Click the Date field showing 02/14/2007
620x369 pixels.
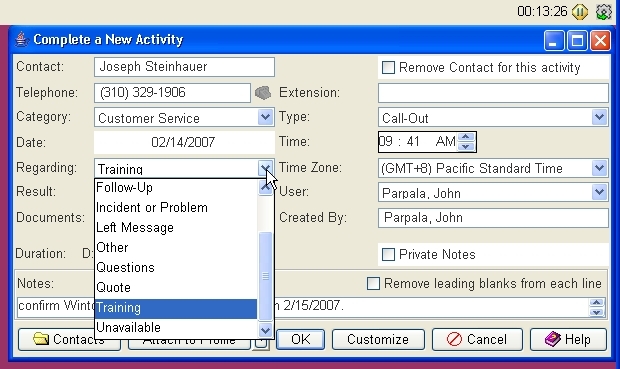tap(184, 142)
